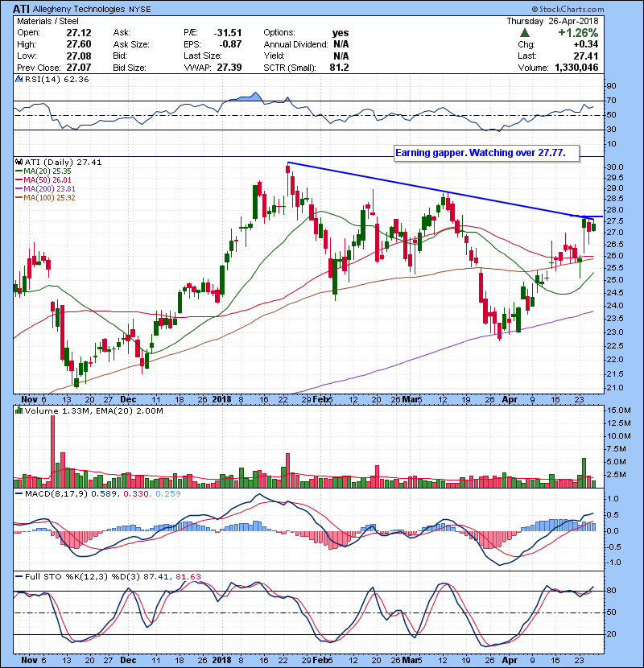Click the Volume value 1,330,046
Viewport: 644px width, 668px height.
click(x=576, y=68)
